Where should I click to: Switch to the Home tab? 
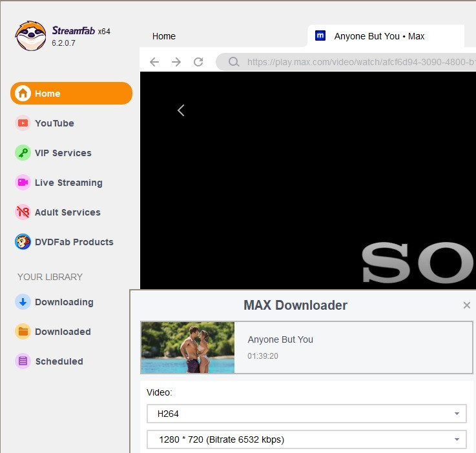pos(164,36)
